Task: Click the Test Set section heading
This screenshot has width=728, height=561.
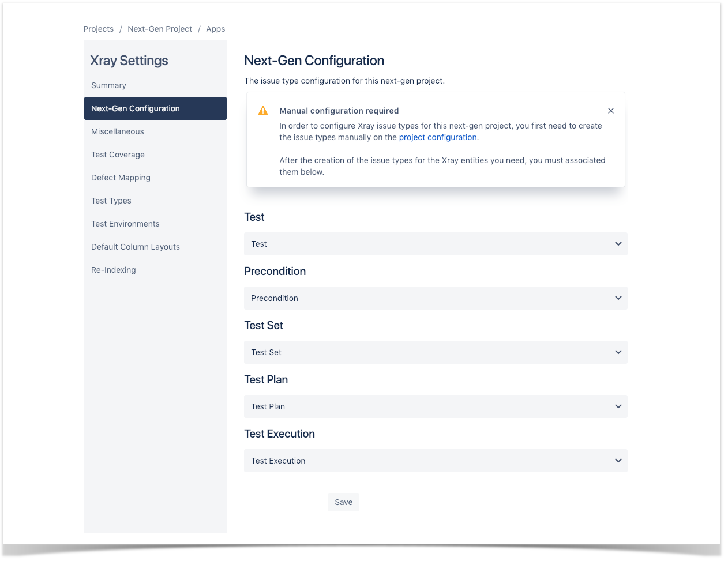Action: [x=264, y=325]
